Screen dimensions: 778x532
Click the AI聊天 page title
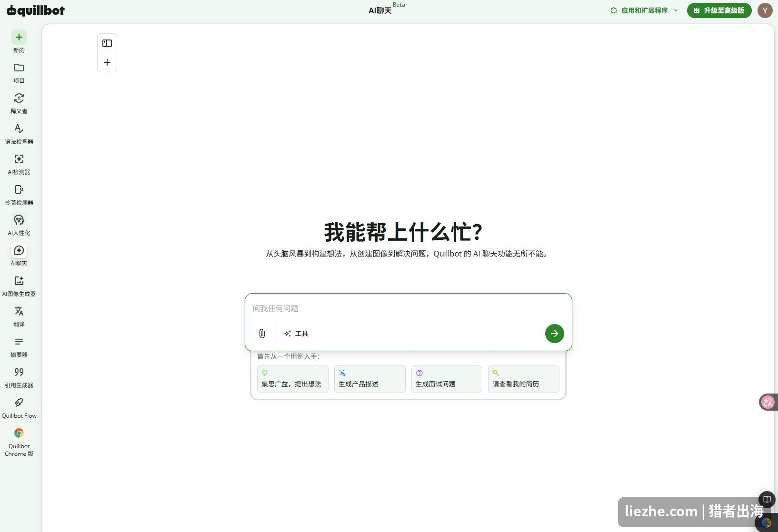380,10
